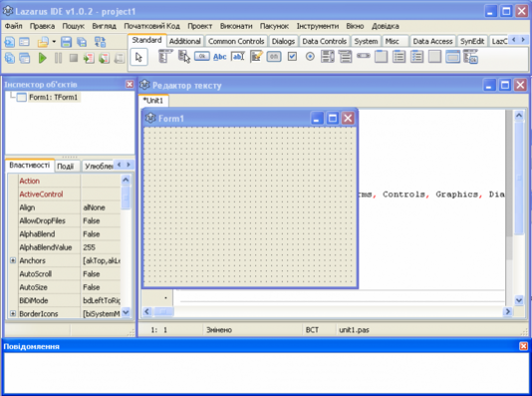The height and width of the screenshot is (396, 532).
Task: Switch to the Additional palette tab
Action: click(x=185, y=41)
